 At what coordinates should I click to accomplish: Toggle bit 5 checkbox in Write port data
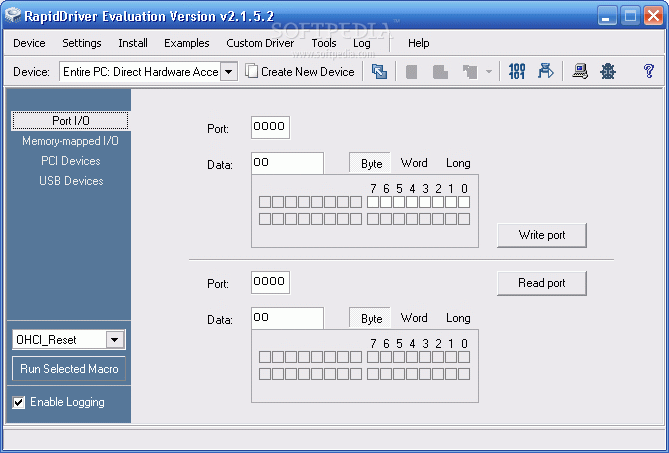[399, 202]
